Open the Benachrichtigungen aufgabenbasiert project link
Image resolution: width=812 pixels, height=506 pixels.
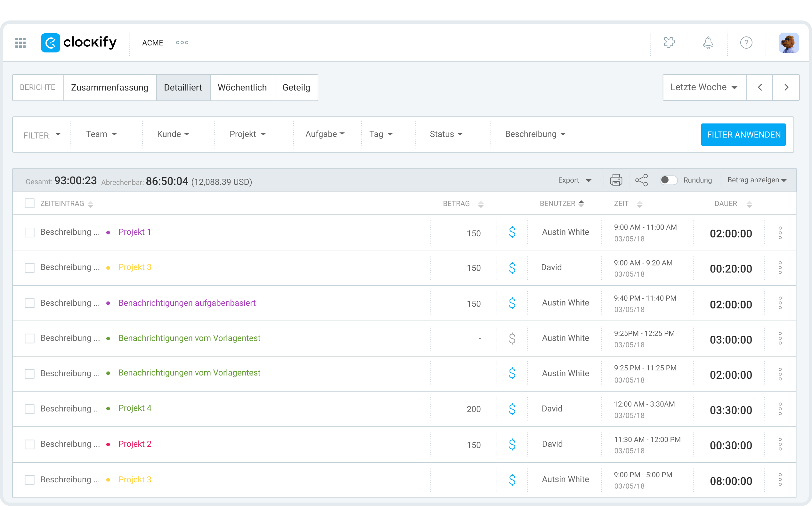coord(187,303)
